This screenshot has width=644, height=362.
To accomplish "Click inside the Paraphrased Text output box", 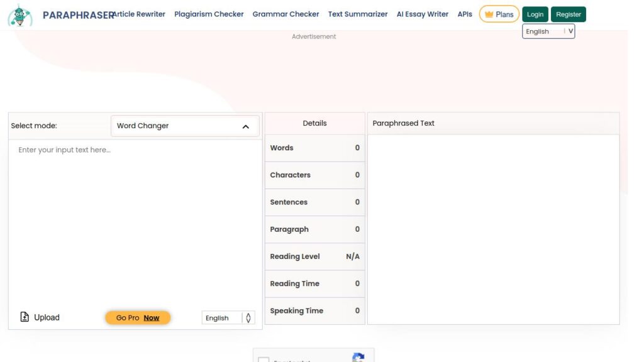I will click(493, 229).
